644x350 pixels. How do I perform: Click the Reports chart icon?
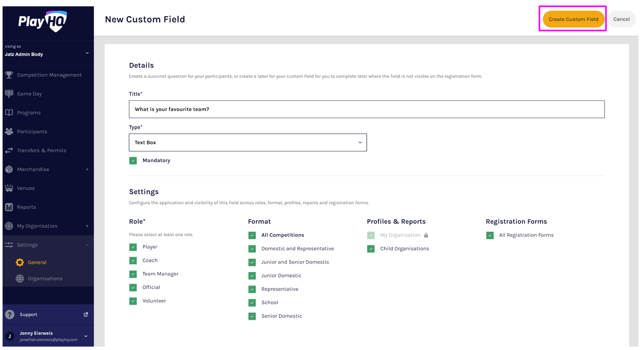[9, 207]
